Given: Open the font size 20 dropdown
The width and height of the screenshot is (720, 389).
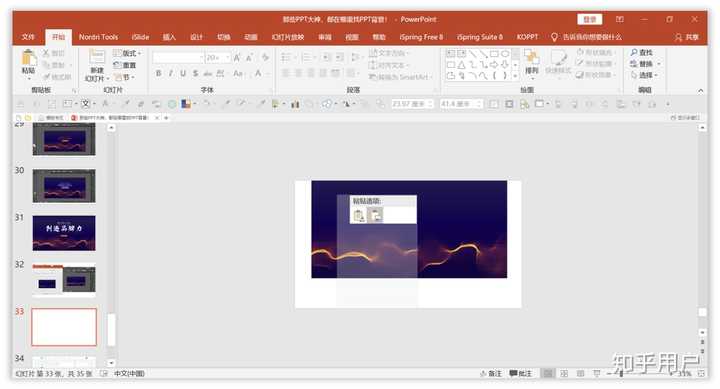Looking at the screenshot, I should click(x=218, y=57).
